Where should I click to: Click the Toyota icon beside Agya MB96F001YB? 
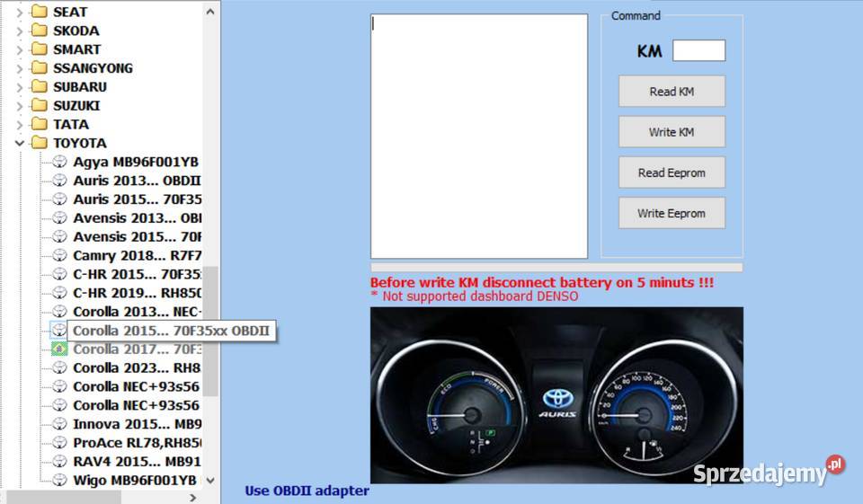coord(59,162)
